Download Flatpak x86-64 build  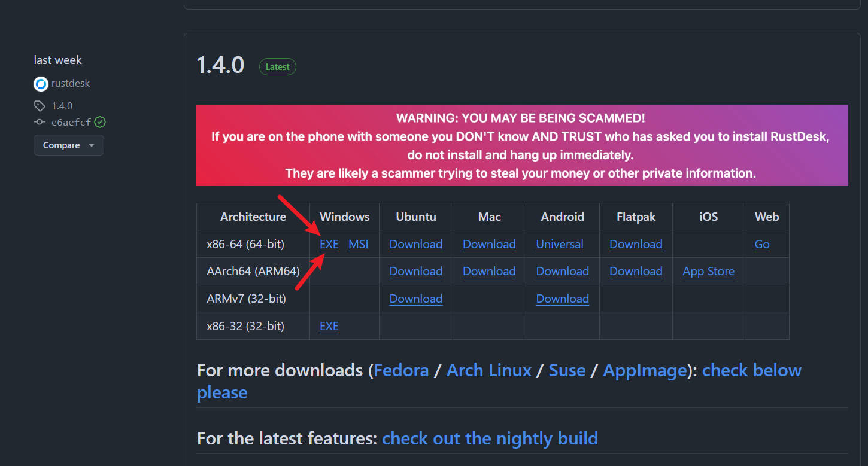[636, 244]
